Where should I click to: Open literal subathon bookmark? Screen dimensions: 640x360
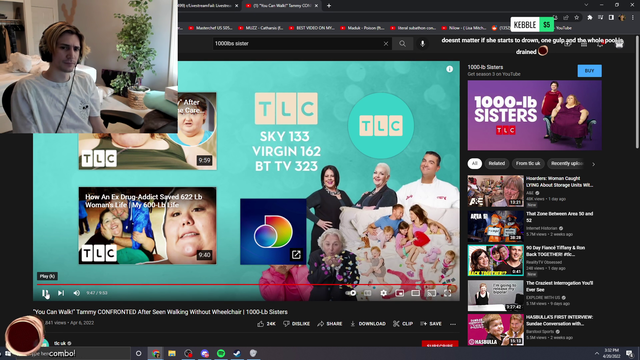click(x=413, y=28)
